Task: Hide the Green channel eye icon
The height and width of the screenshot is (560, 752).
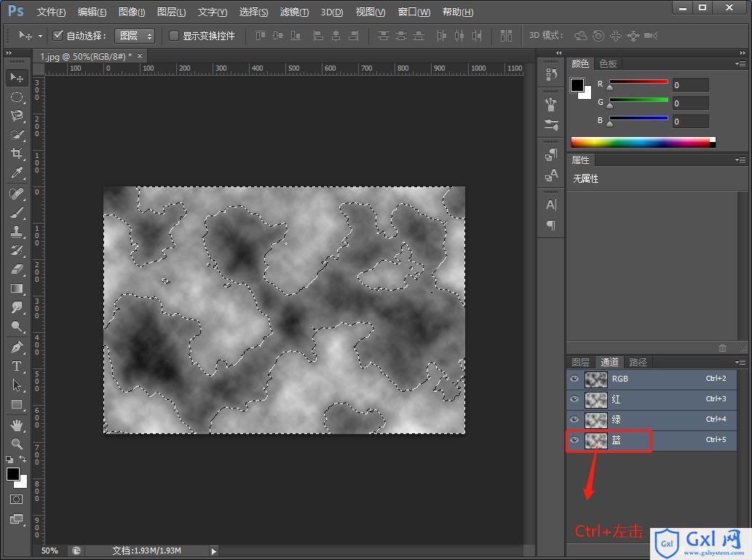Action: 574,419
